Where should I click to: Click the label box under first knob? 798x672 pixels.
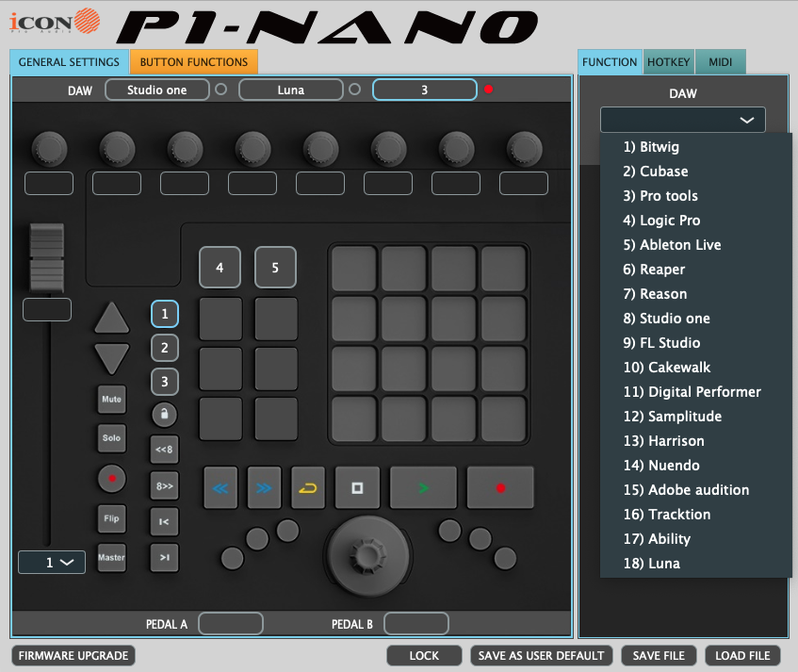point(49,183)
